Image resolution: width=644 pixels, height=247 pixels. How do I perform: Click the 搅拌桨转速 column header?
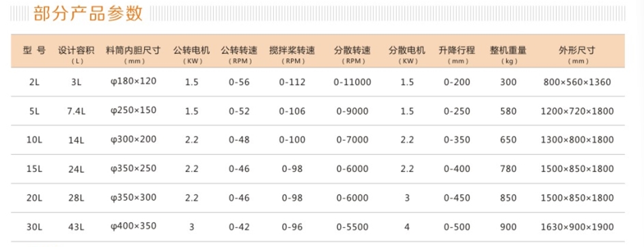point(292,51)
